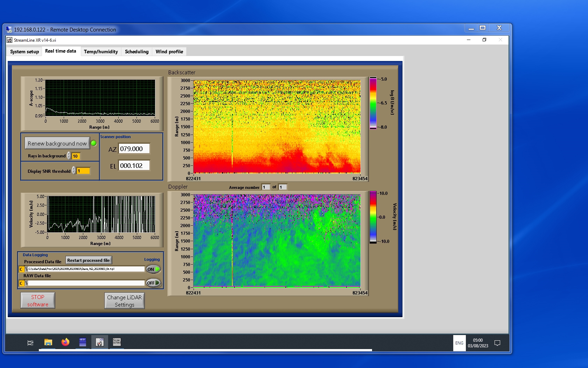Decrement the Display SNR threshold stepper

click(x=74, y=173)
